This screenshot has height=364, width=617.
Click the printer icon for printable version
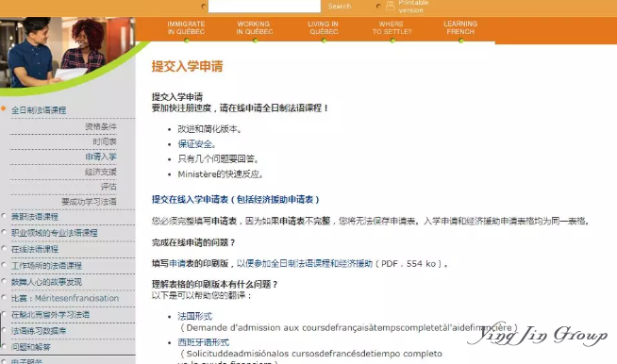[390, 6]
